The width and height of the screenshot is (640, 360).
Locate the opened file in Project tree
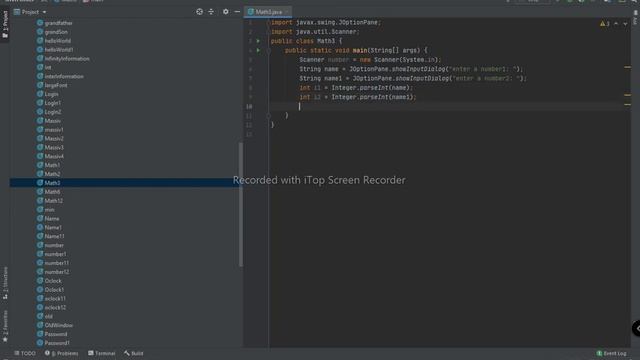(x=199, y=12)
